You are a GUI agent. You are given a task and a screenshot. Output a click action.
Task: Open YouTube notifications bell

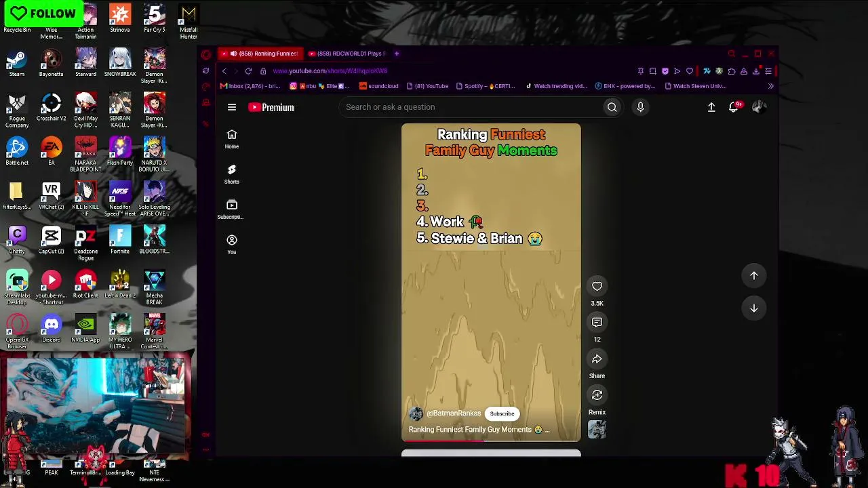click(734, 107)
